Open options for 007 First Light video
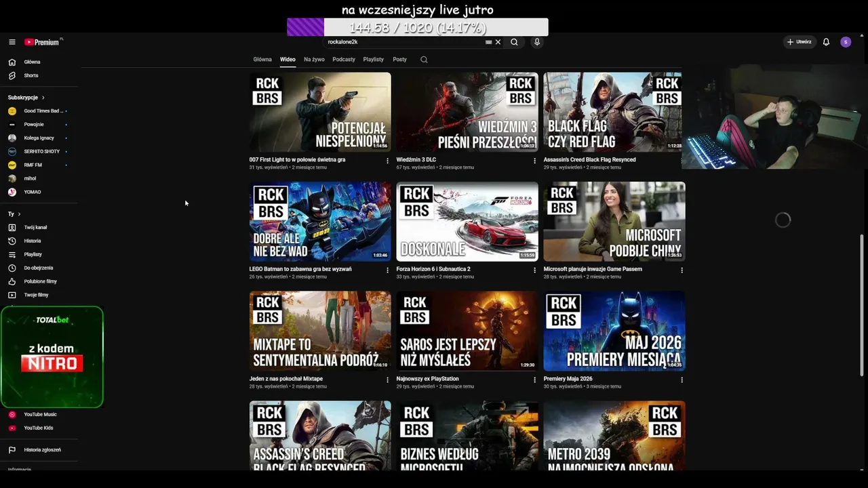Image resolution: width=868 pixels, height=488 pixels. (388, 161)
